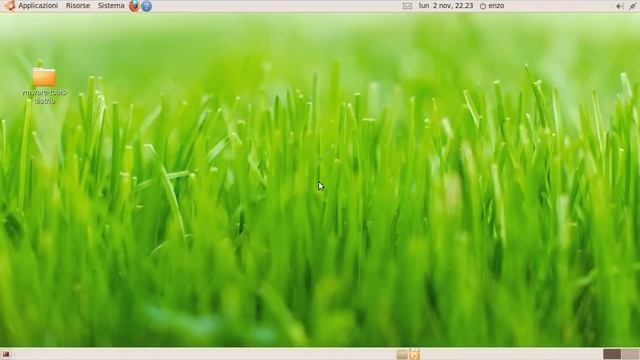Screen dimensions: 640x360
Task: Launch Firefox from the top panel
Action: [134, 6]
